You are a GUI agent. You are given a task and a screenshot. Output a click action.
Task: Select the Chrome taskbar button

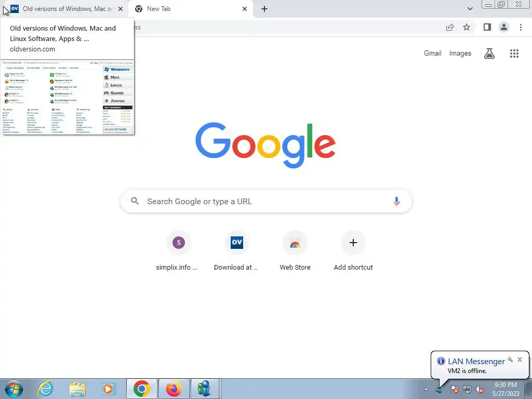pyautogui.click(x=141, y=389)
